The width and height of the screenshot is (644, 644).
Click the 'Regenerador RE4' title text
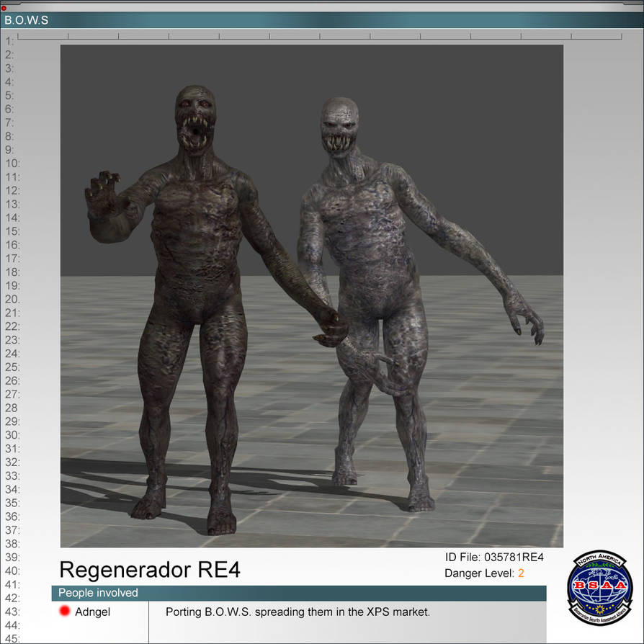point(150,570)
